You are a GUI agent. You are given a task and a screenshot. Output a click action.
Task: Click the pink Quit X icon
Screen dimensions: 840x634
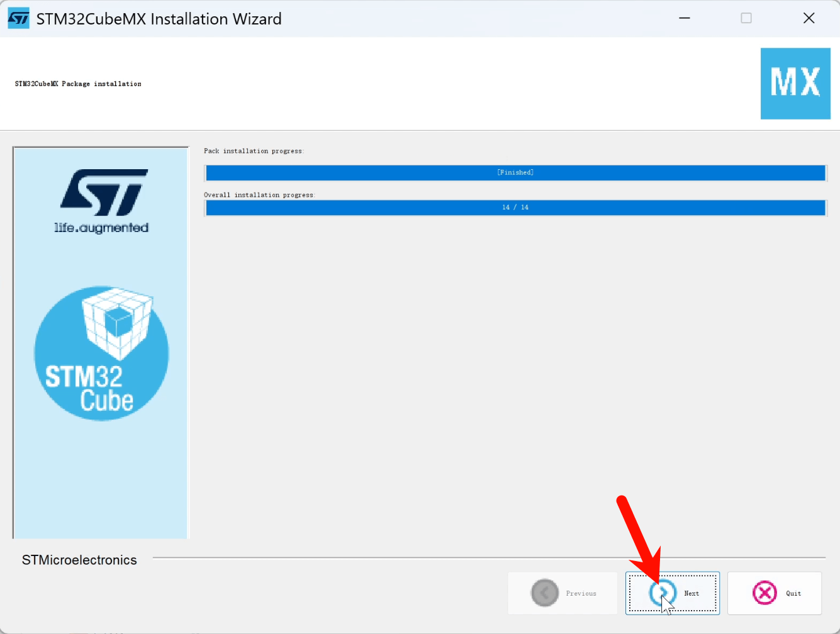(x=764, y=592)
